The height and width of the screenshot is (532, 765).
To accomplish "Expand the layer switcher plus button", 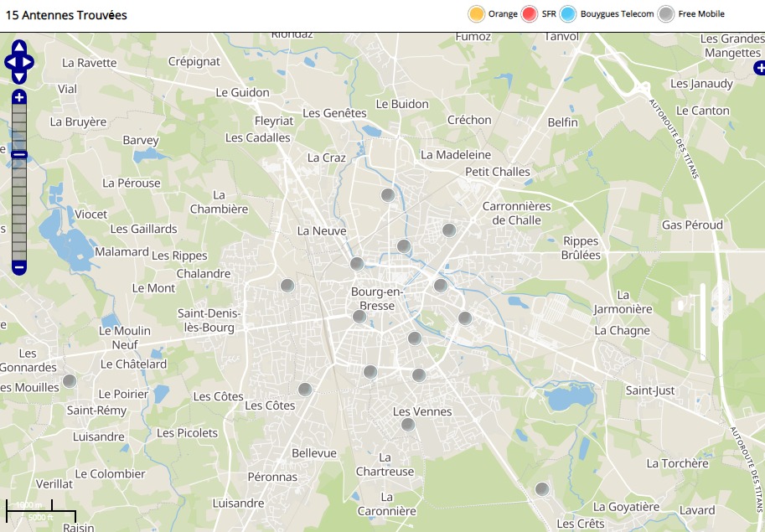I will [758, 68].
